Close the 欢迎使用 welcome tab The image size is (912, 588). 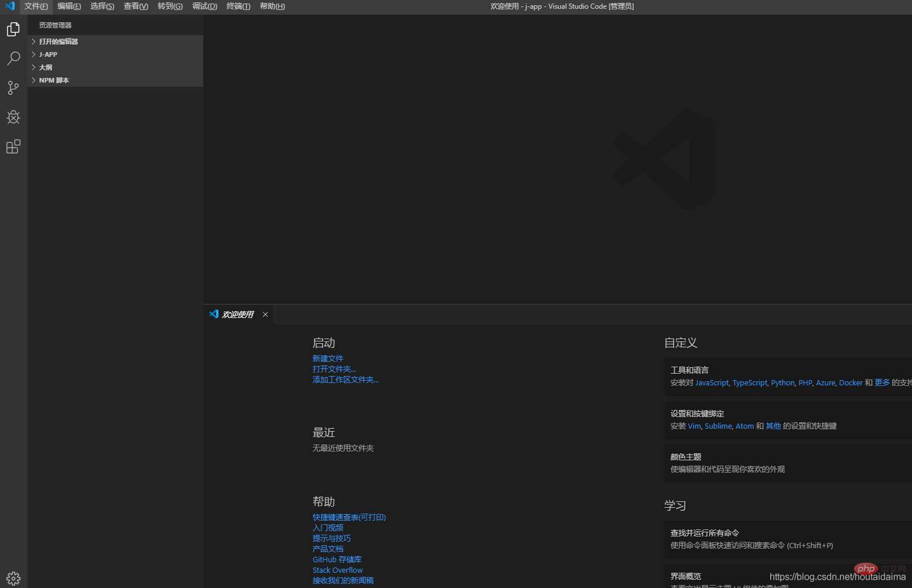265,314
